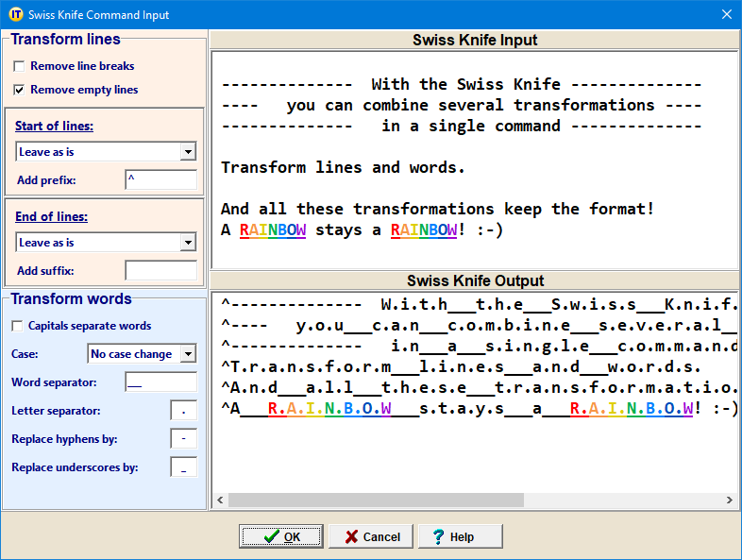Click the Add suffix text box
Screen dimensions: 742x560
(160, 271)
